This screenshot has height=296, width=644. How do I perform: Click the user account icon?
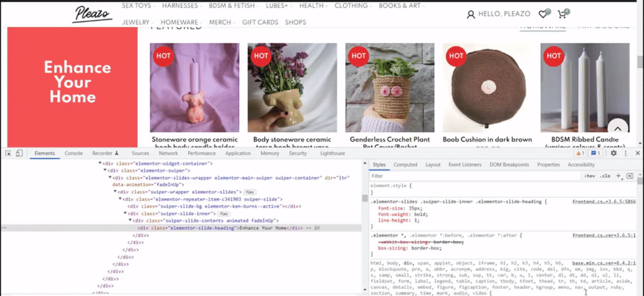tap(471, 15)
